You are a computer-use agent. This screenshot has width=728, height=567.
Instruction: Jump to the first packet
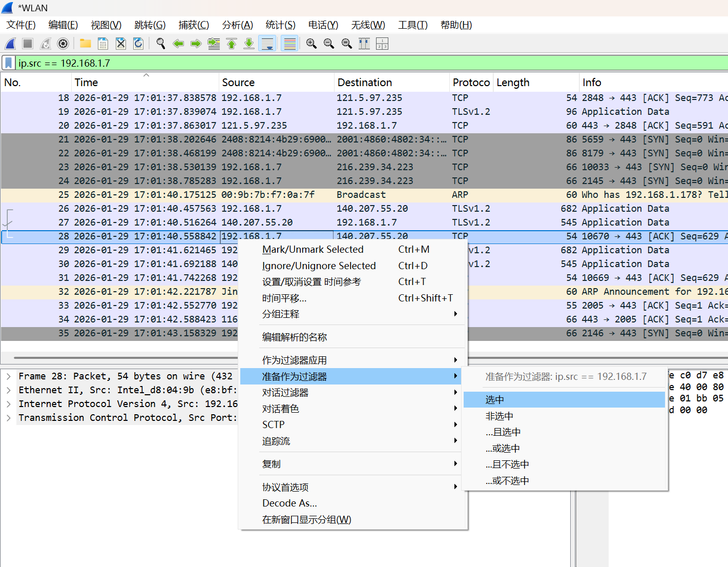click(232, 44)
